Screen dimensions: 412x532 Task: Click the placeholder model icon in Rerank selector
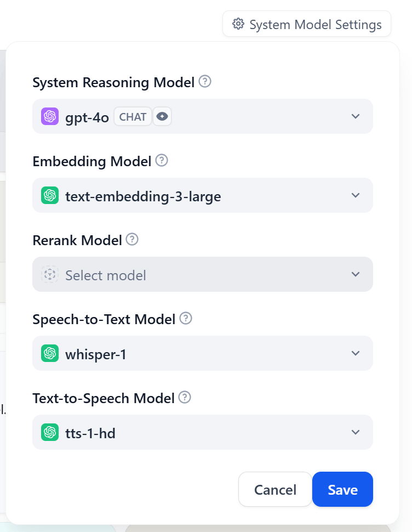click(x=50, y=274)
